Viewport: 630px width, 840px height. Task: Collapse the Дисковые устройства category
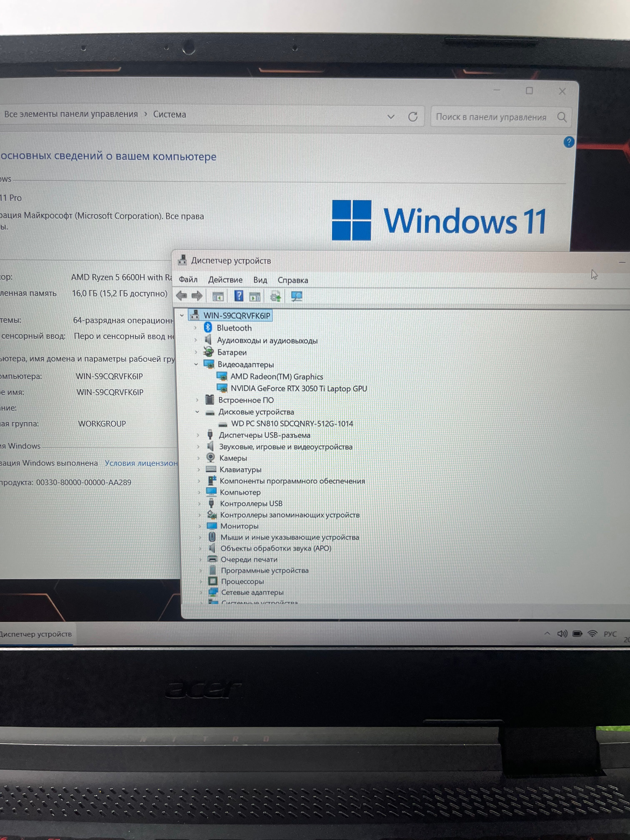point(197,412)
